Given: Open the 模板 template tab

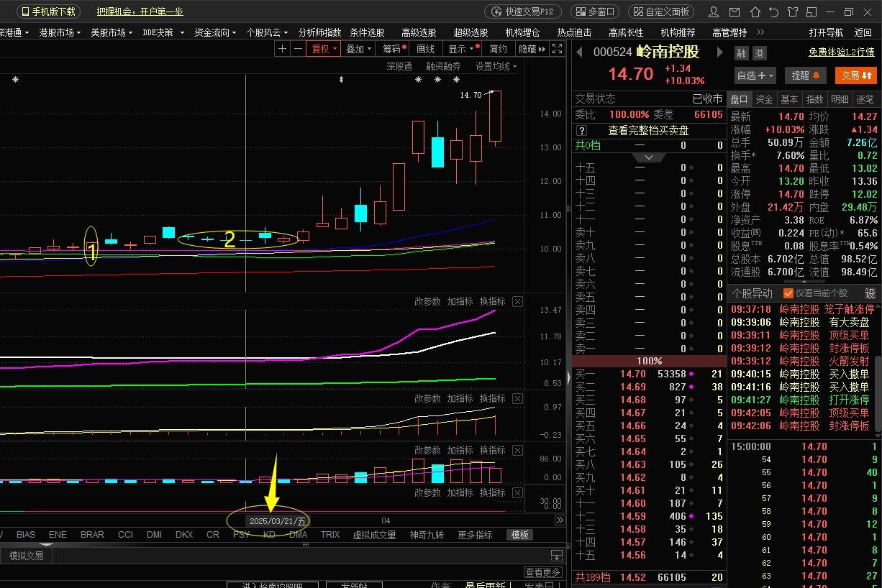Looking at the screenshot, I should (x=520, y=535).
